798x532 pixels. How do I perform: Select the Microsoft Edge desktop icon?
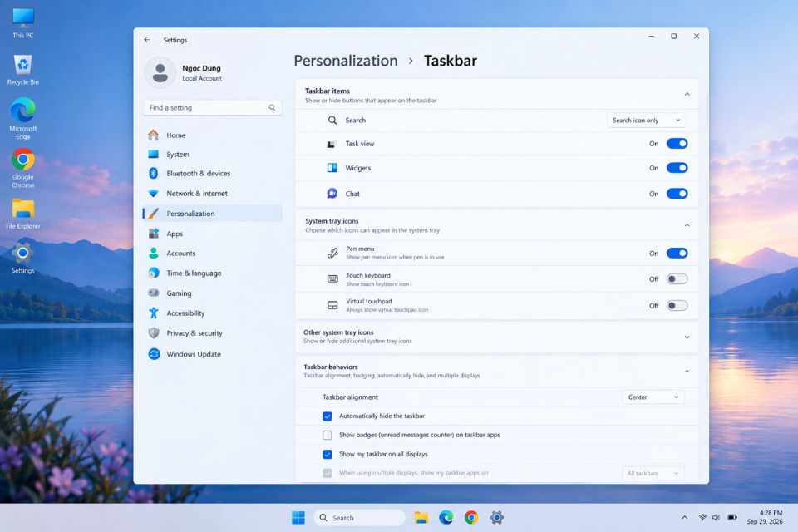click(23, 119)
